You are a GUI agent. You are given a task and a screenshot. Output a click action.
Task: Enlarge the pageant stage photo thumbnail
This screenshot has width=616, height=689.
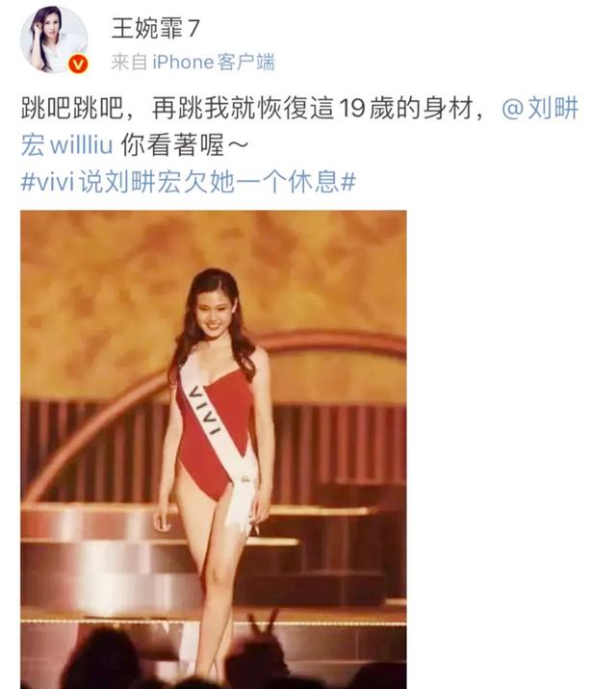click(214, 449)
